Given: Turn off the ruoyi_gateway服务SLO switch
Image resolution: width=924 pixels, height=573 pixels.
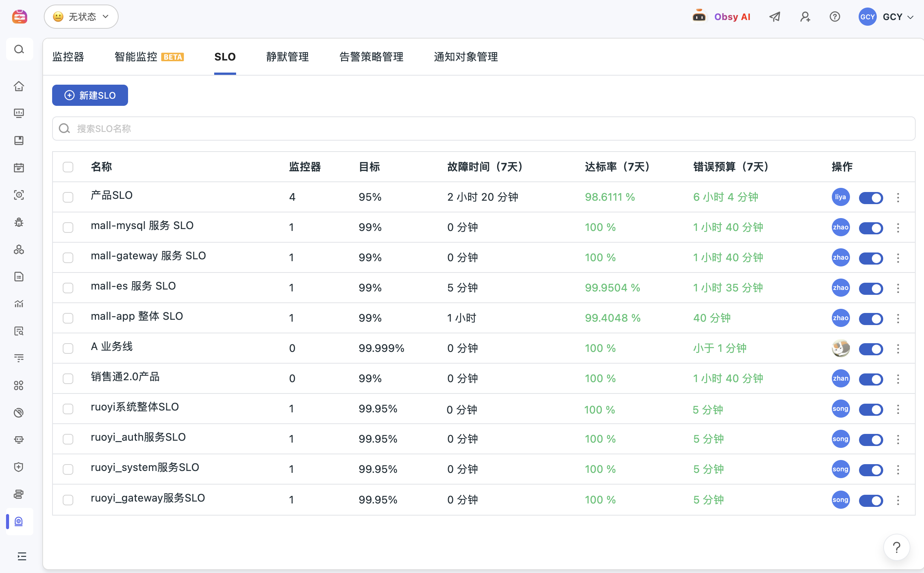Looking at the screenshot, I should (871, 500).
